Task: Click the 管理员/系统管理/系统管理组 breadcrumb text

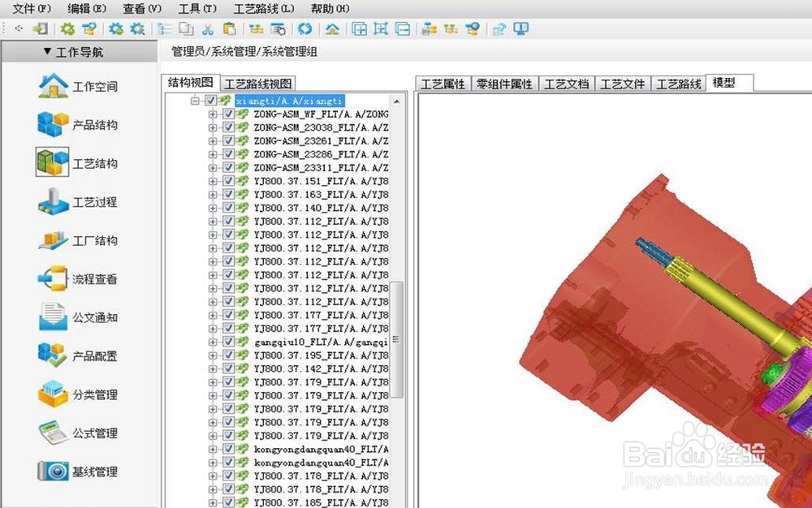Action: click(x=244, y=52)
